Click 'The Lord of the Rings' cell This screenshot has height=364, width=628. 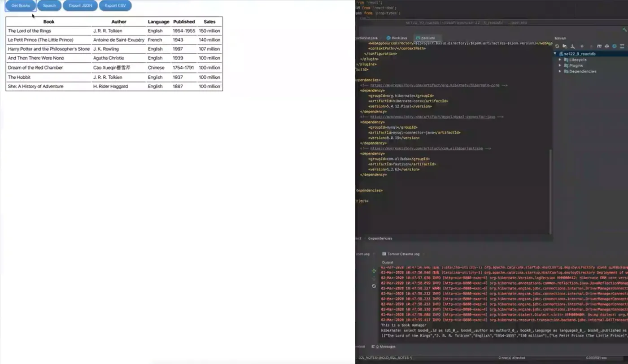(x=49, y=31)
